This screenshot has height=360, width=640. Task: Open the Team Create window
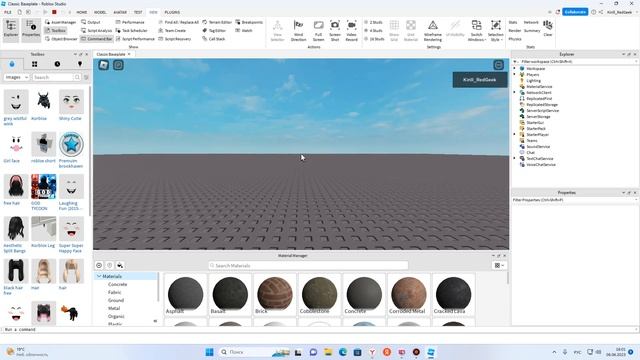point(172,31)
